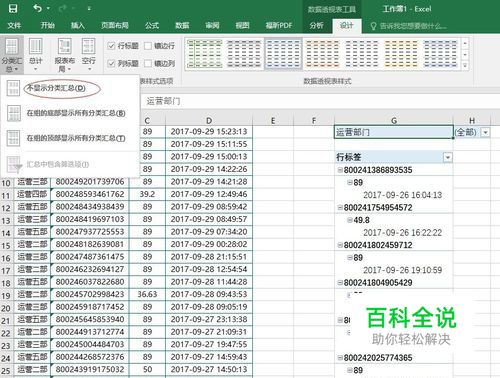Image resolution: width=500 pixels, height=378 pixels.
Task: Switch to the 审阅 Review tab
Action: (212, 25)
